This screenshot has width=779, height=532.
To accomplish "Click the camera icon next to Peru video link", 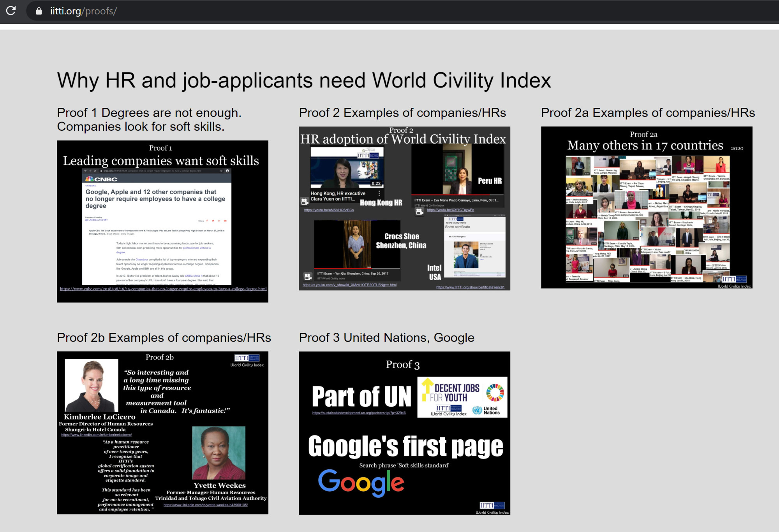I will tap(419, 211).
